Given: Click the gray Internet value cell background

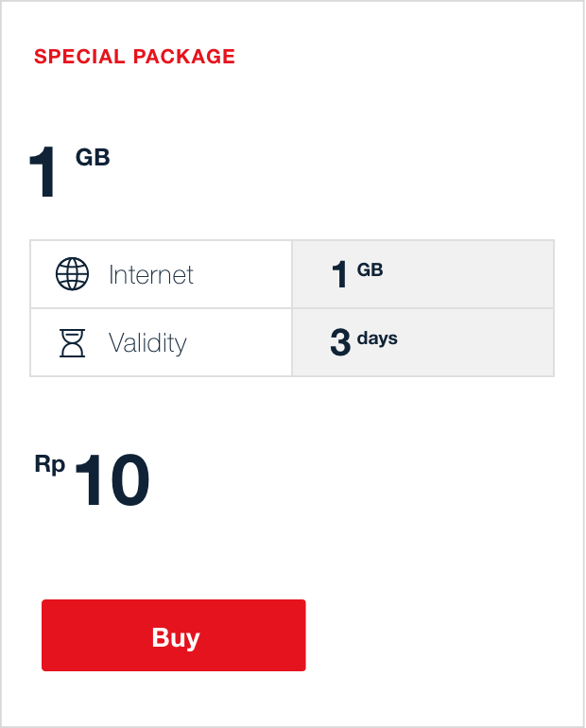Looking at the screenshot, I should point(473,274).
